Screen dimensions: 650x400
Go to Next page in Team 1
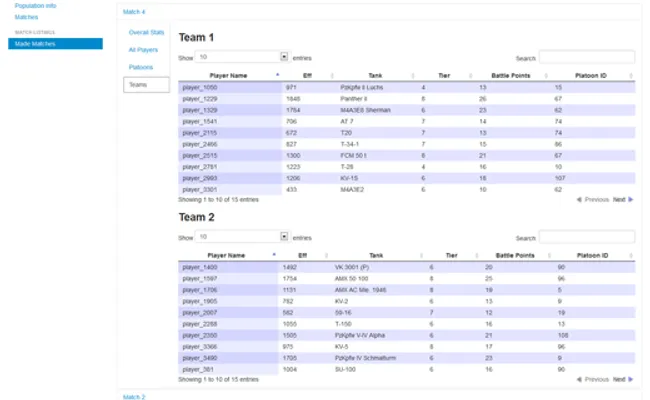622,200
